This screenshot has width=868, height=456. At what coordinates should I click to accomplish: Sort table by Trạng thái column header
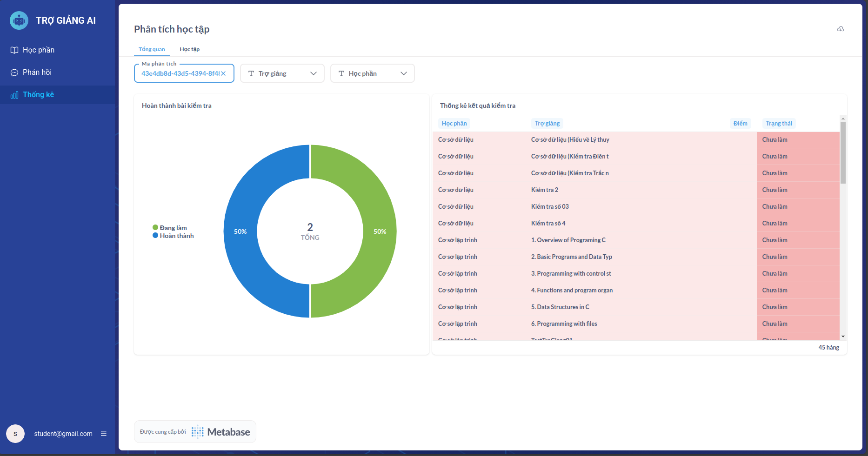click(x=779, y=124)
